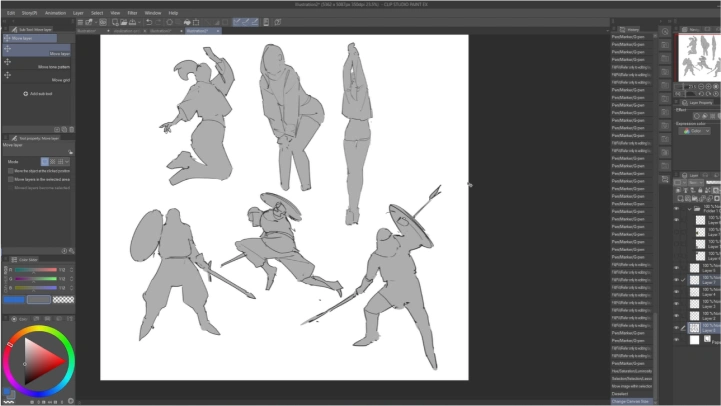721x406 pixels.
Task: Select the Move grid sub tool
Action: (36, 77)
